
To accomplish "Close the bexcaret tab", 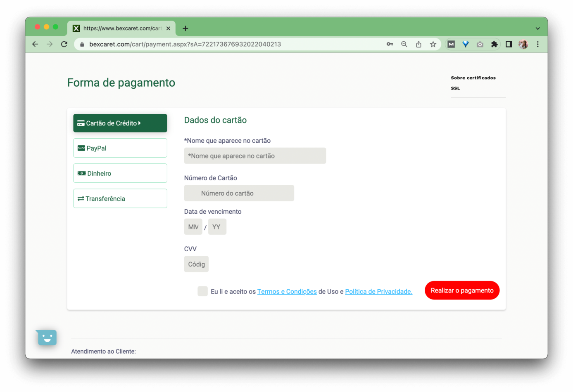I will (x=168, y=28).
